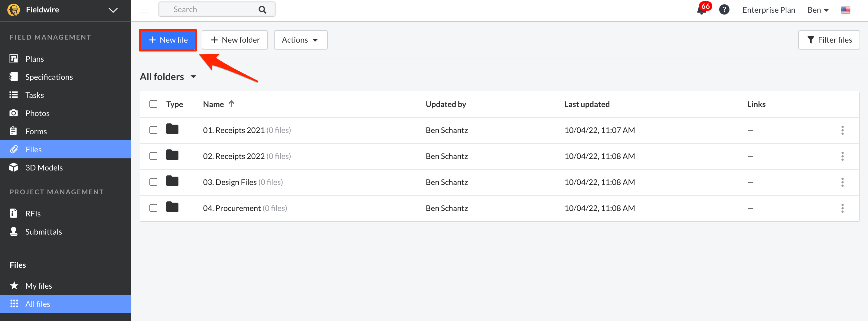Go to the RFIs section

(x=33, y=214)
